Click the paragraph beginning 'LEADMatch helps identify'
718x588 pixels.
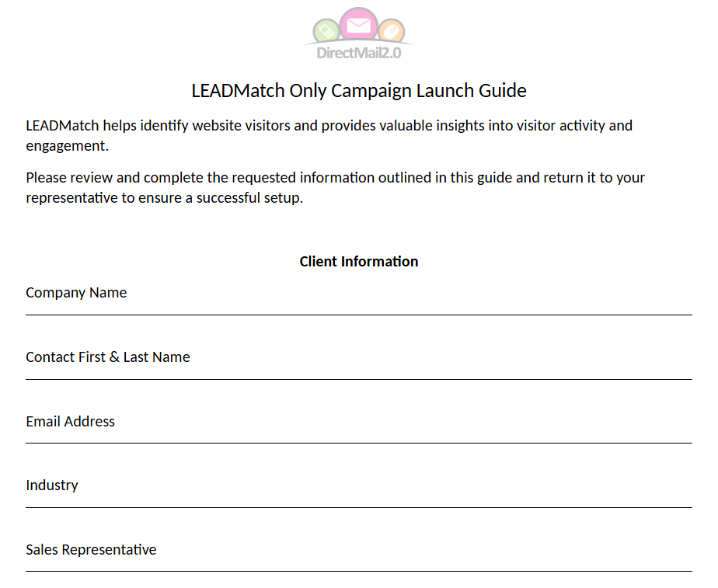[x=329, y=135]
